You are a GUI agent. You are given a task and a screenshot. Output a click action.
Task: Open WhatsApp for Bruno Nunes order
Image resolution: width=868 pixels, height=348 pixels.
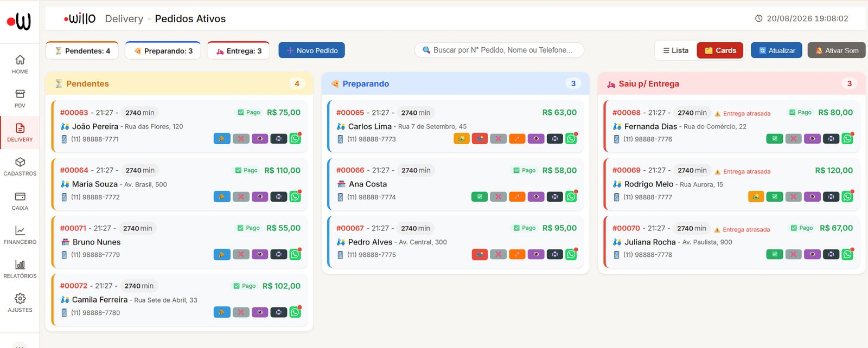point(295,254)
